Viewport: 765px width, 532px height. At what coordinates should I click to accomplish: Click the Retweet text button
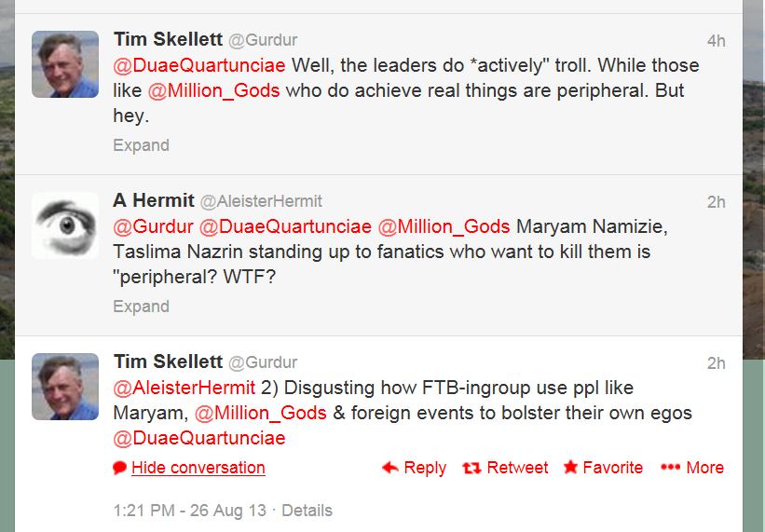coord(517,468)
